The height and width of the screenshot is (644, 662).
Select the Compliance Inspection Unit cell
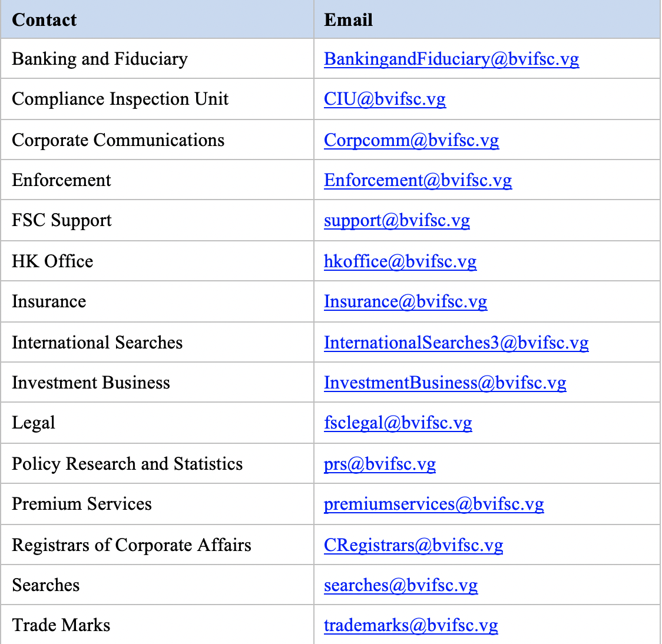click(120, 99)
